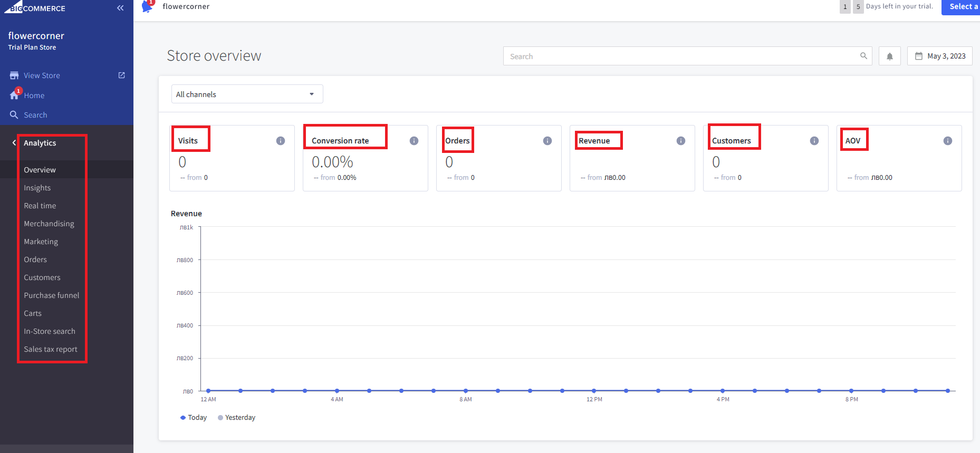Click the bell notifications button near the date

890,56
